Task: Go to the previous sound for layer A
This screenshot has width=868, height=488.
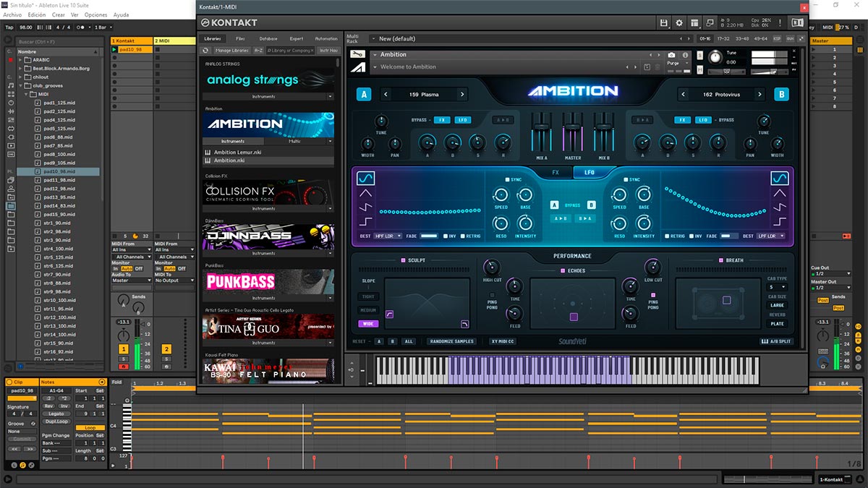Action: 386,95
